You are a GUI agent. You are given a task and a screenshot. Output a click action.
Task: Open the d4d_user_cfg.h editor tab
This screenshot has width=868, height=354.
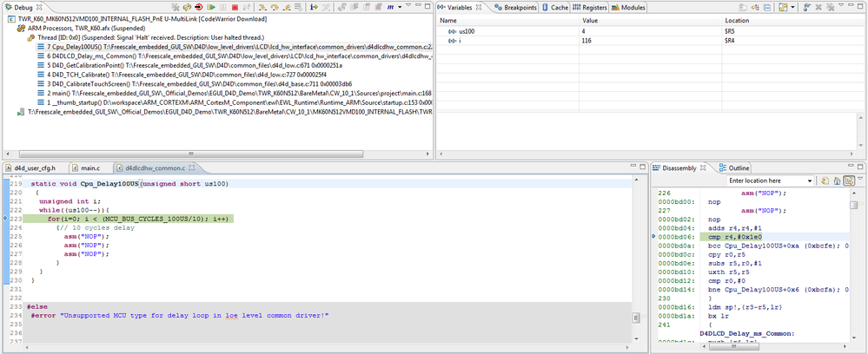pos(33,167)
